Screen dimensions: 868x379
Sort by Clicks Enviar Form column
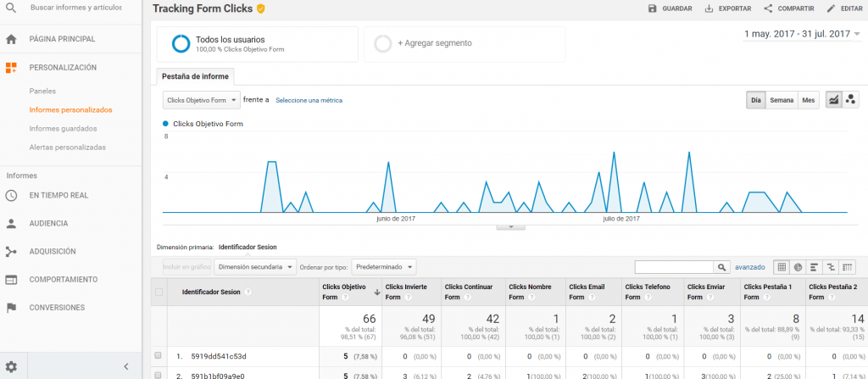point(706,292)
